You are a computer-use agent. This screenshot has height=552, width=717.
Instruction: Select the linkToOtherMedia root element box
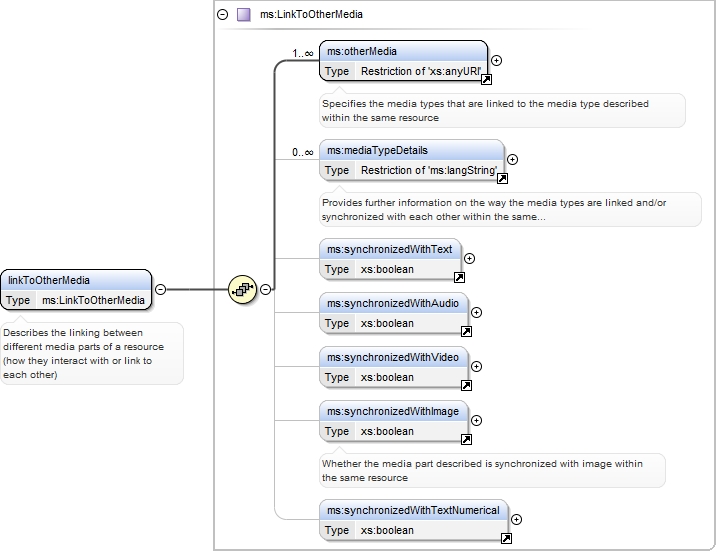click(x=76, y=290)
